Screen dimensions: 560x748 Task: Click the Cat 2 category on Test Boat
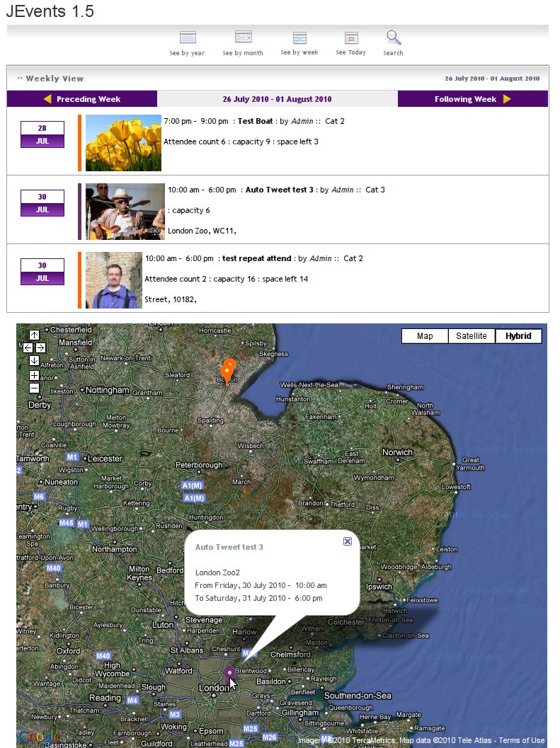335,121
